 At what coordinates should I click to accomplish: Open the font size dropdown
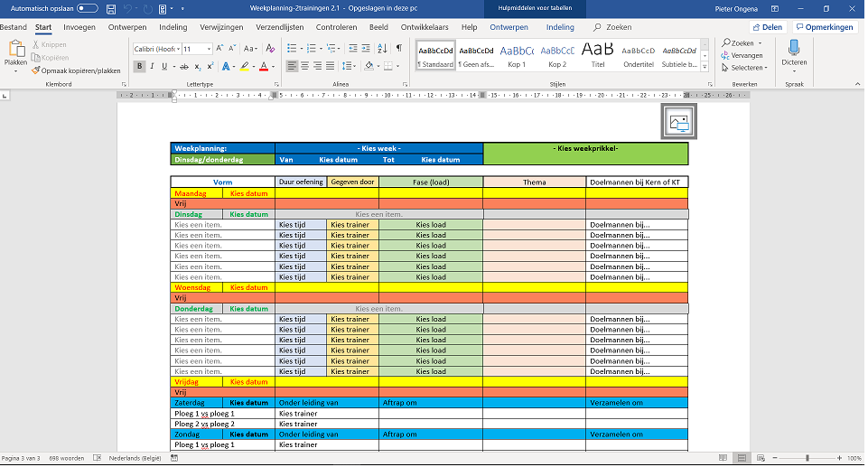coord(209,49)
